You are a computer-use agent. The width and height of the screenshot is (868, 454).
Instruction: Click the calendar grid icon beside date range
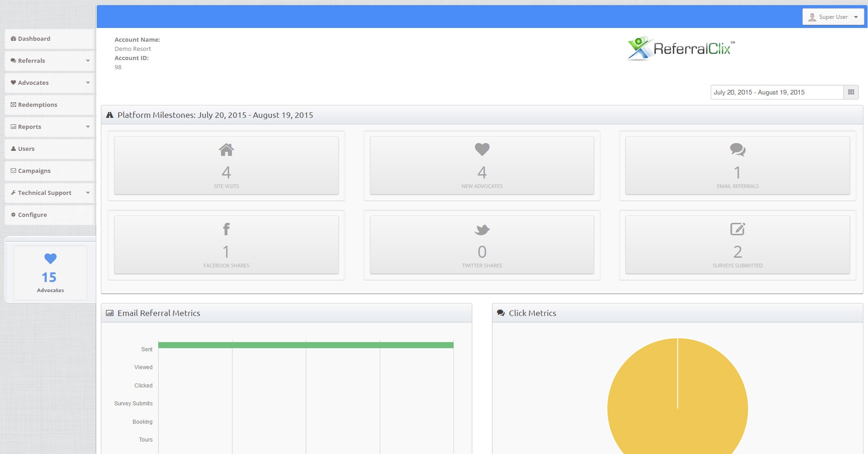[x=851, y=92]
